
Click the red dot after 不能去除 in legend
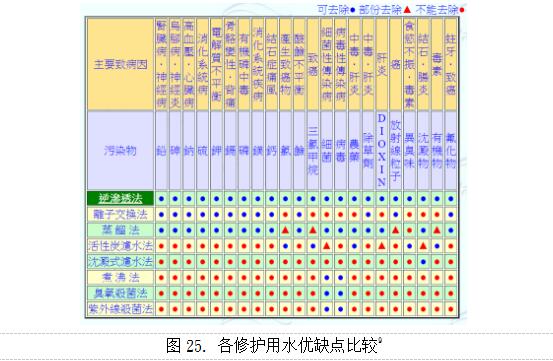coord(462,10)
